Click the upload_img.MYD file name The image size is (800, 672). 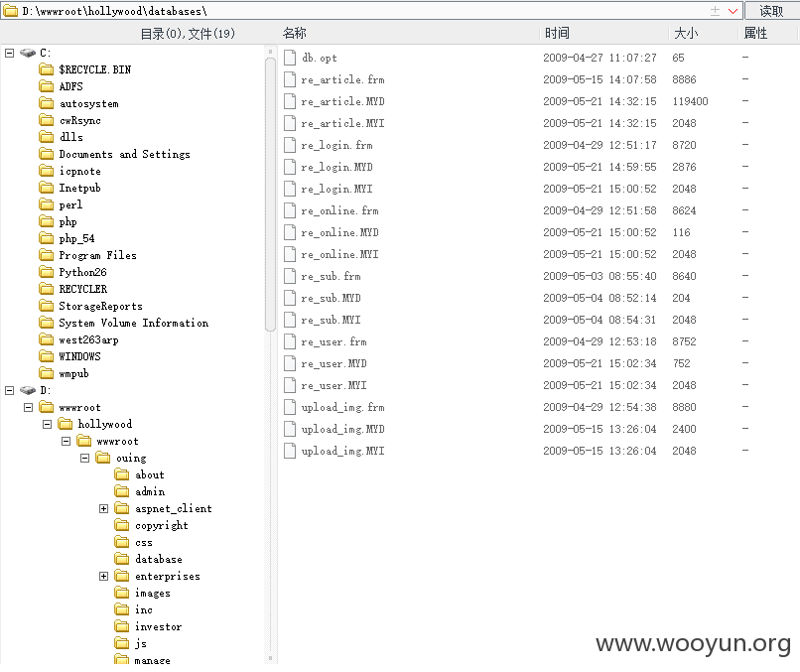pos(342,429)
